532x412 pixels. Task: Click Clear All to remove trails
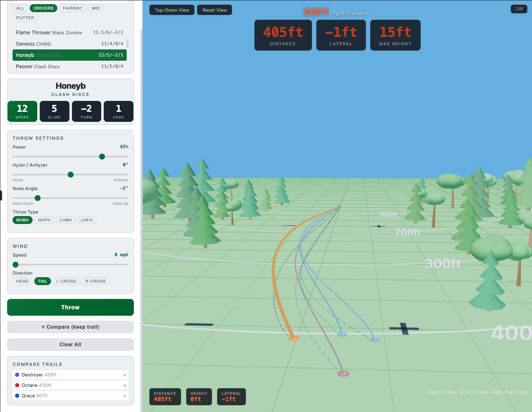pyautogui.click(x=70, y=344)
